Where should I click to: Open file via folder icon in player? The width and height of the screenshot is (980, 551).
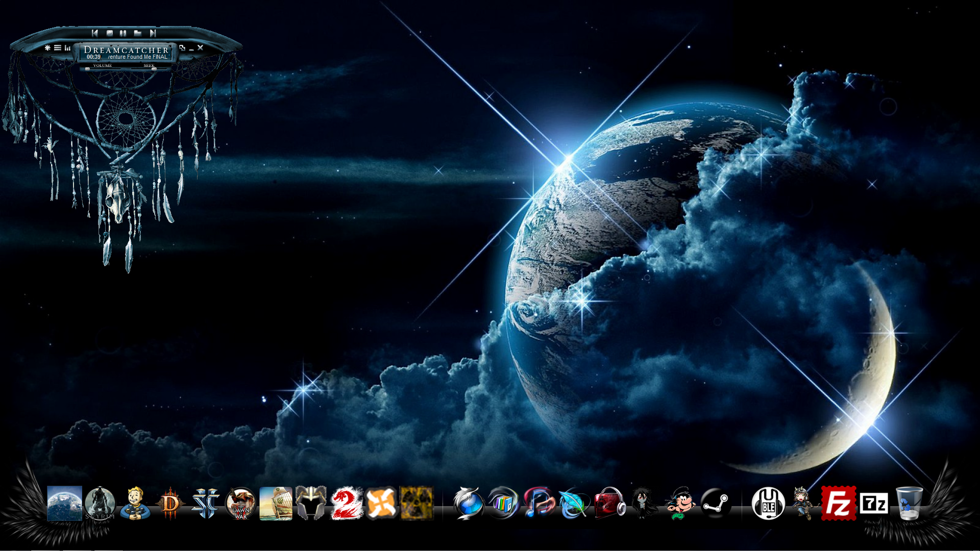coord(138,33)
